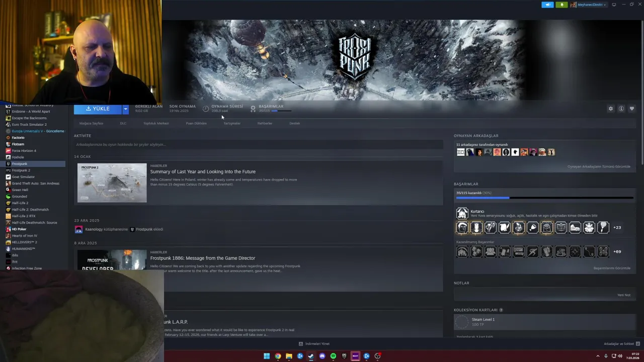Screen dimensions: 644x362
Task: Click the first friend avatar labeled BD
Action: [x=460, y=152]
